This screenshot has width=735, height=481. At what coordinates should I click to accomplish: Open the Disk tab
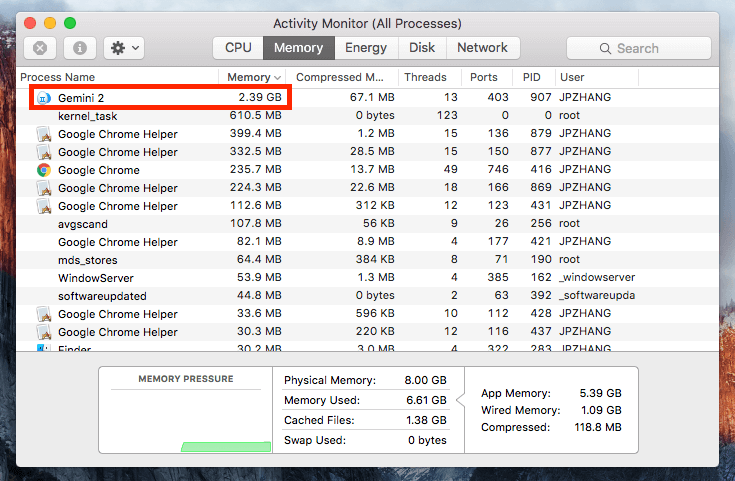click(x=422, y=48)
